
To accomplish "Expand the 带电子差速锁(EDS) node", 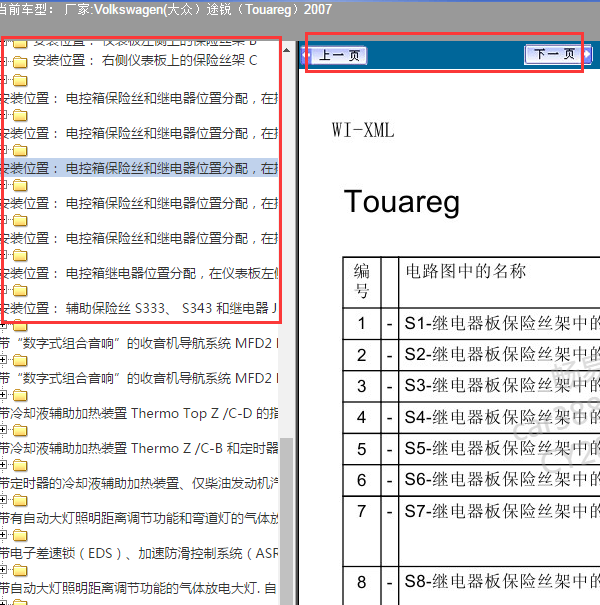I will 3,536.
